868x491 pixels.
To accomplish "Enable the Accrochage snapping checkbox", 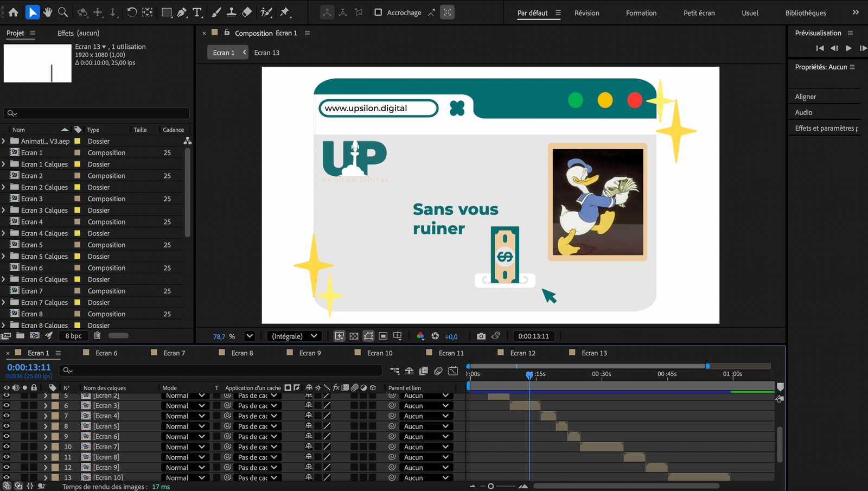I will [378, 12].
